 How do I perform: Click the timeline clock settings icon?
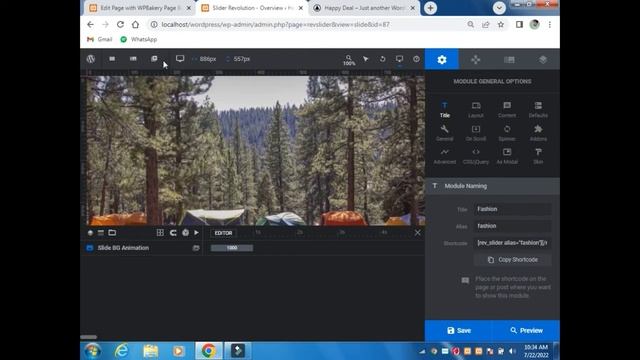pyautogui.click(x=185, y=233)
